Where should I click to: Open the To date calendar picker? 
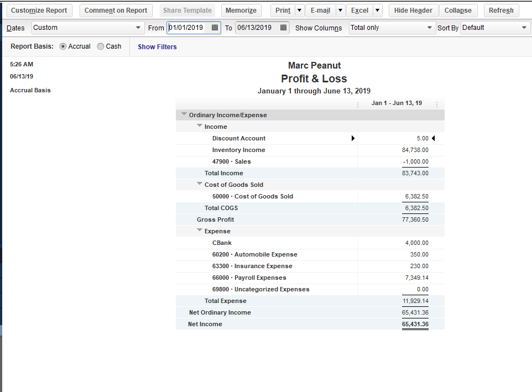284,28
